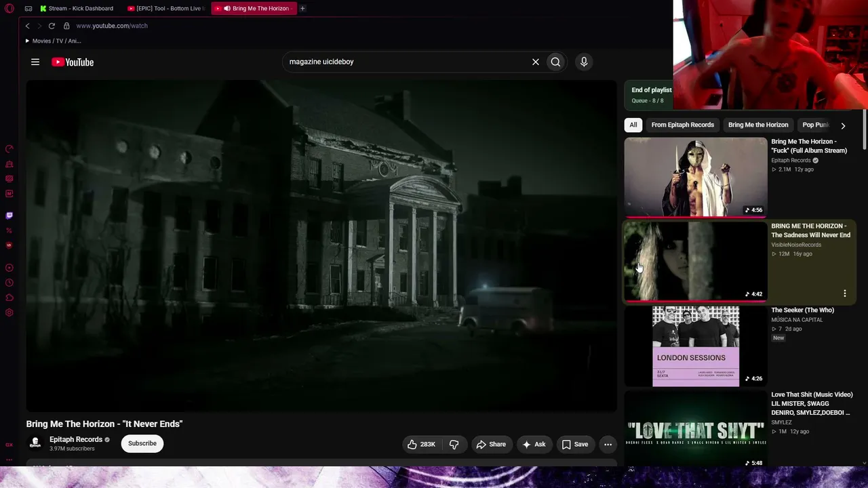
Task: Open extensions puzzle icon in sidebar
Action: point(9,298)
